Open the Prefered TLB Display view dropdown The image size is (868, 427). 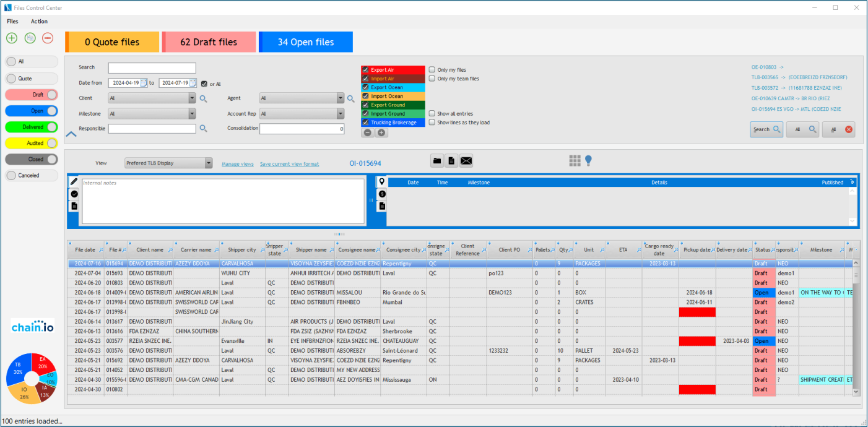coord(209,163)
